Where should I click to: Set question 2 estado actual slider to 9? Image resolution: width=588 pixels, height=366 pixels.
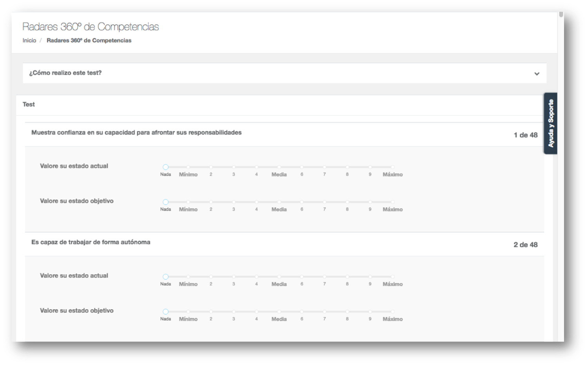(x=370, y=277)
